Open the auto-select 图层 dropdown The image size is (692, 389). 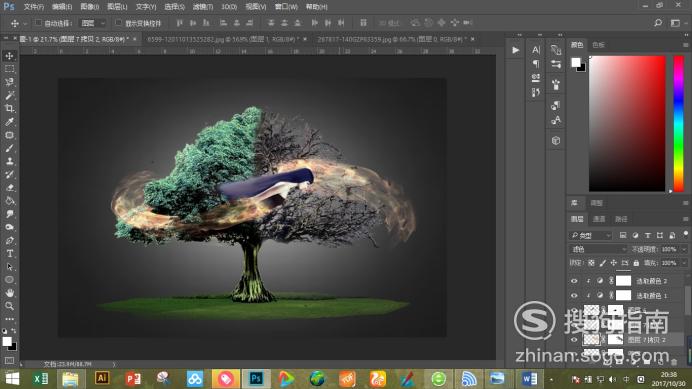pos(92,23)
